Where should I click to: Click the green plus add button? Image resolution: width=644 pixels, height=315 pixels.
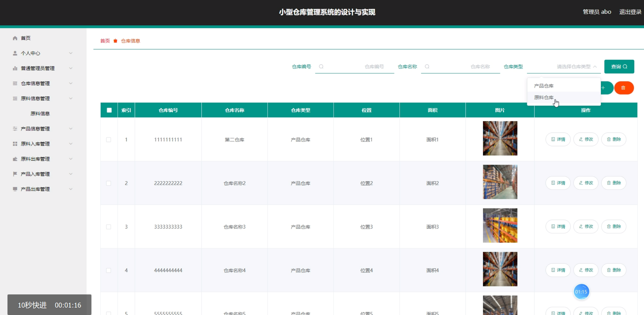click(x=605, y=88)
